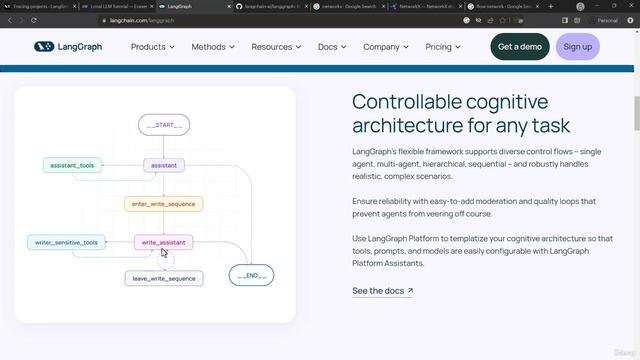
Task: Click the paragraph starting 'Ensure reliability with'
Action: point(474,207)
